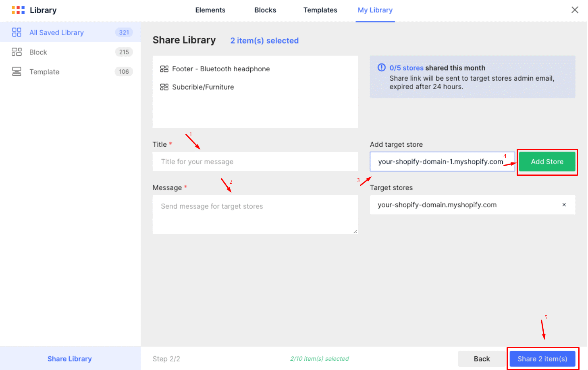Open the Templates tab

coord(320,10)
